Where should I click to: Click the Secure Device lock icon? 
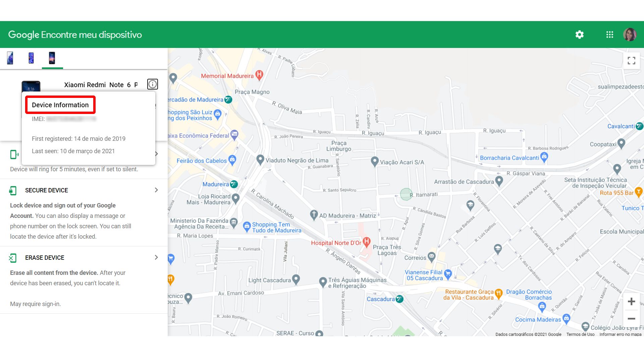click(x=13, y=190)
